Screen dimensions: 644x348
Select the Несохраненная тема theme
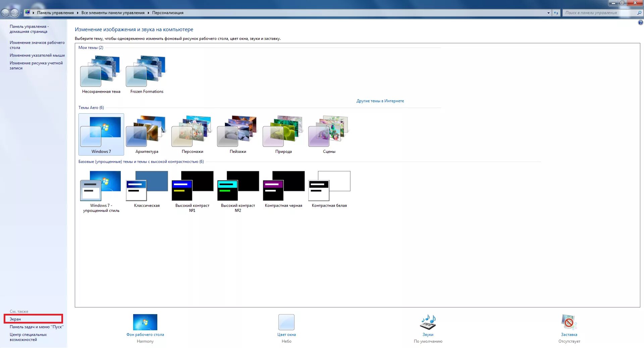click(101, 74)
